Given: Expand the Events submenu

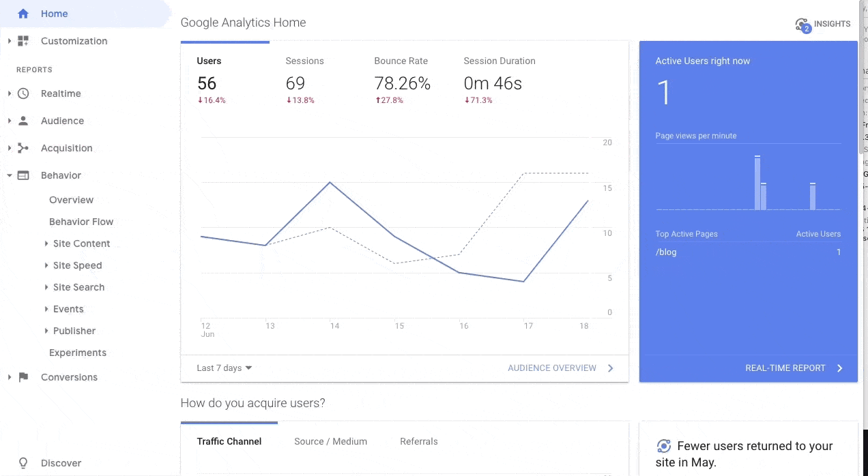Looking at the screenshot, I should click(x=46, y=309).
